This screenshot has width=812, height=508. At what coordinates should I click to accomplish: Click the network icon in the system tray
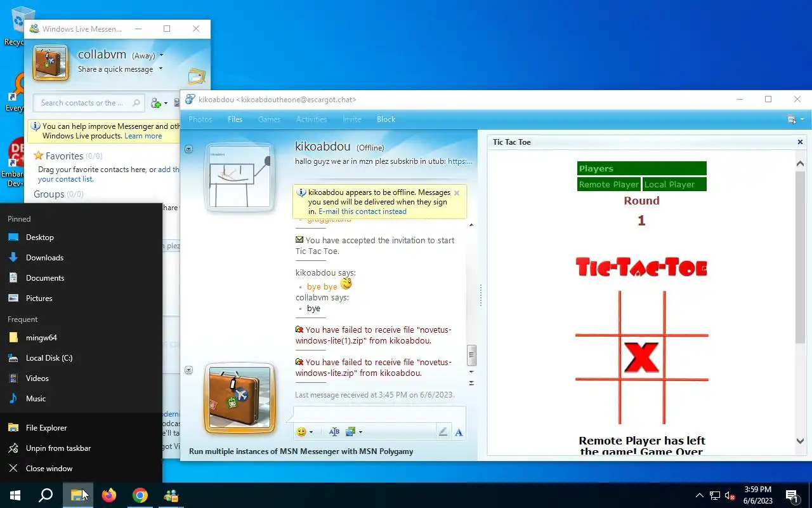(715, 496)
